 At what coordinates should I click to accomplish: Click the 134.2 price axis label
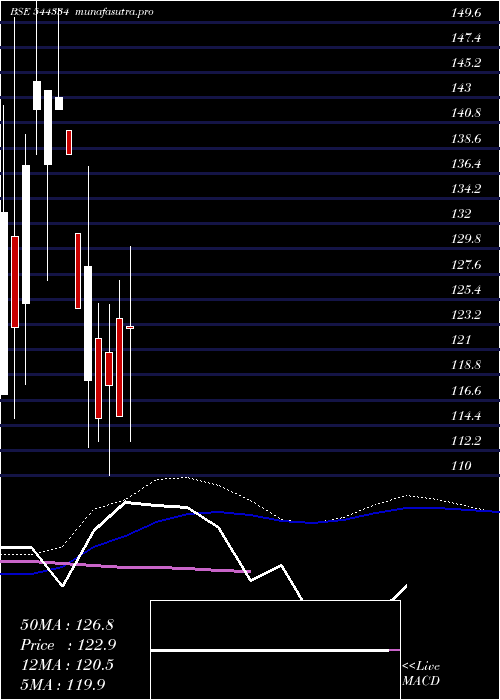(x=466, y=189)
